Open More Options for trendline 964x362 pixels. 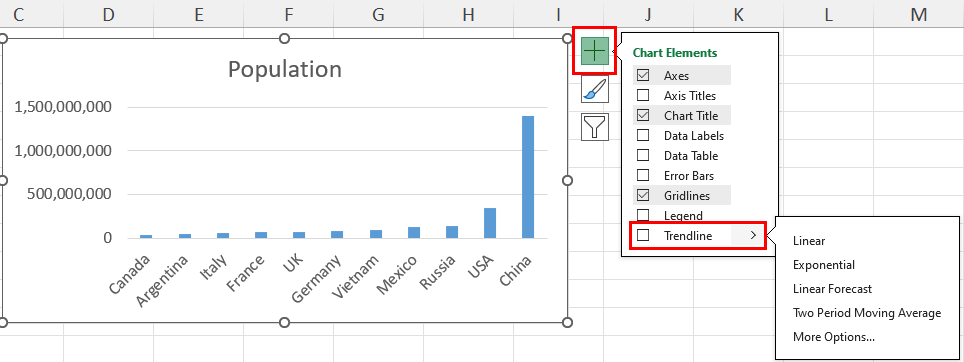834,337
